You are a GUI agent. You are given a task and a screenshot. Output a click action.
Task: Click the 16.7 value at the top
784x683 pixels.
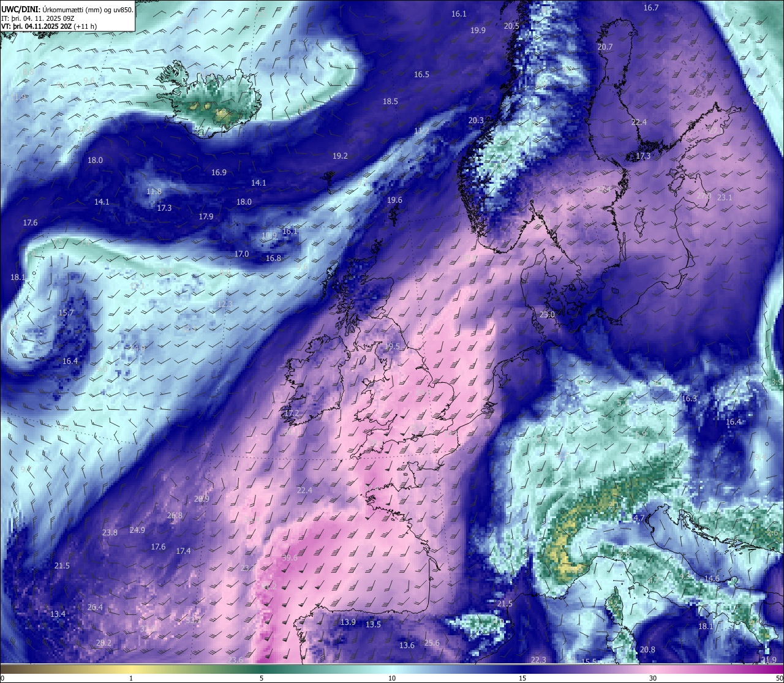[x=651, y=8]
